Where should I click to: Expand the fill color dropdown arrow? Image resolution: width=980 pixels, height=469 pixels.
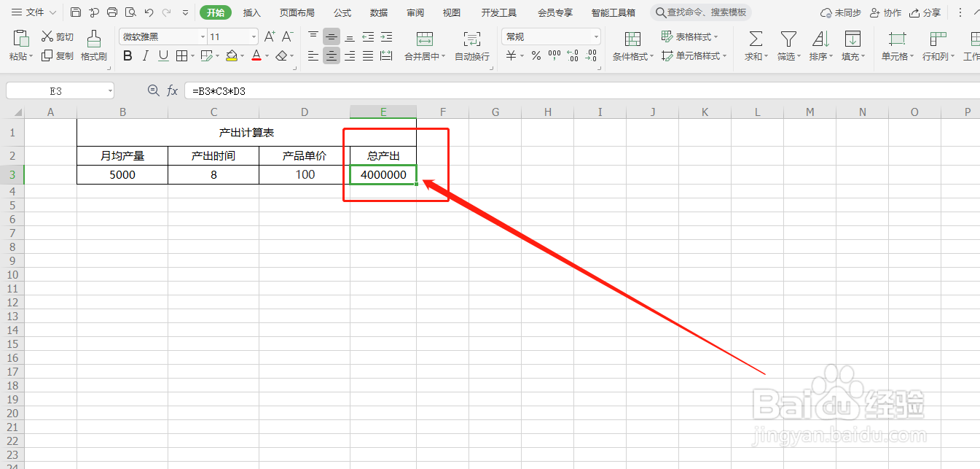(x=242, y=56)
